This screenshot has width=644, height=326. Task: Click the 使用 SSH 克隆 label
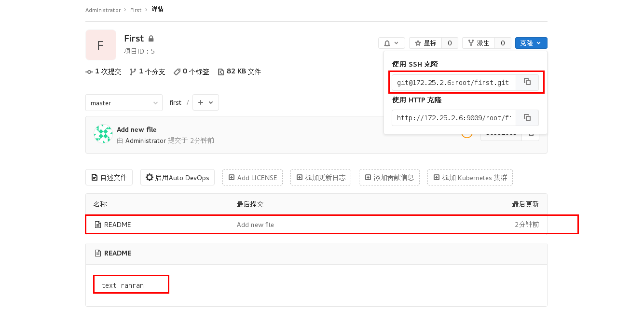pyautogui.click(x=415, y=64)
